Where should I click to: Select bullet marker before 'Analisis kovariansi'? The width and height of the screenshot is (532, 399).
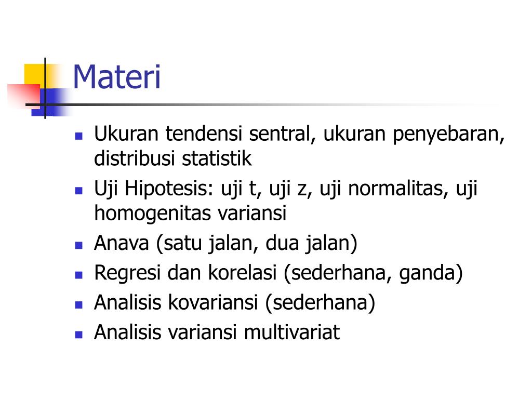coord(79,304)
